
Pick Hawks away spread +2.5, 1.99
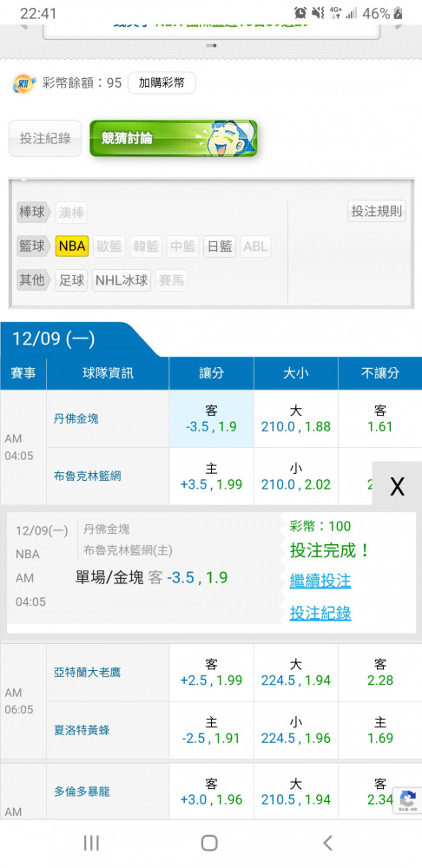[x=212, y=673]
